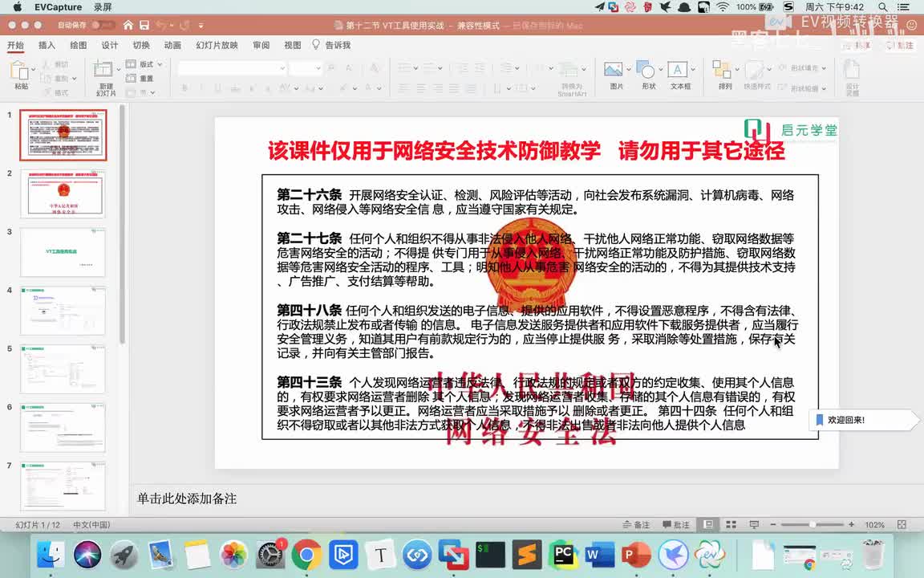Screen dimensions: 924x578
Task: Click the fit slide to window icon
Action: pos(902,524)
